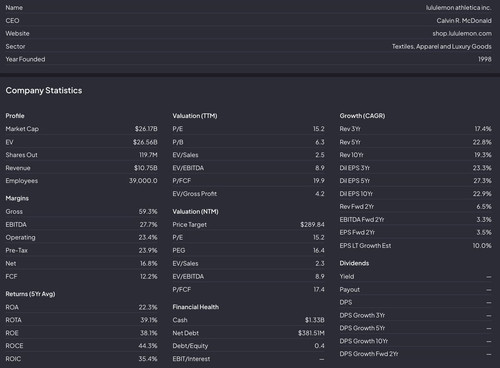Select the ROCE value 44.3%
500x368 pixels.
(148, 346)
